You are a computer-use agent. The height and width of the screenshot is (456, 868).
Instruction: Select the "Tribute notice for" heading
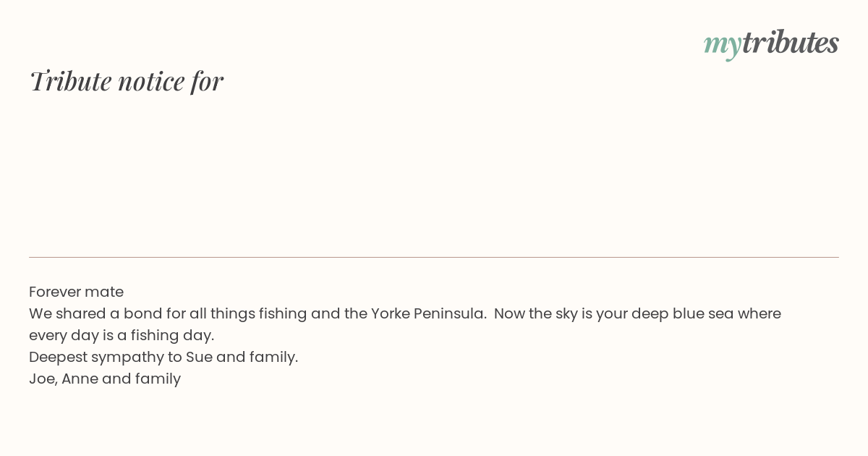(x=126, y=81)
